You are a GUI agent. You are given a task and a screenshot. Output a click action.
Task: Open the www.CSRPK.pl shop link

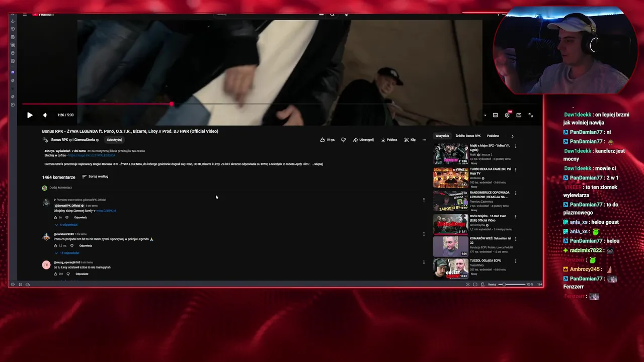pos(106,211)
